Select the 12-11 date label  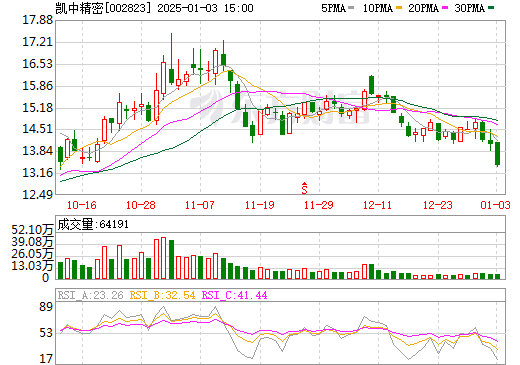coord(377,205)
